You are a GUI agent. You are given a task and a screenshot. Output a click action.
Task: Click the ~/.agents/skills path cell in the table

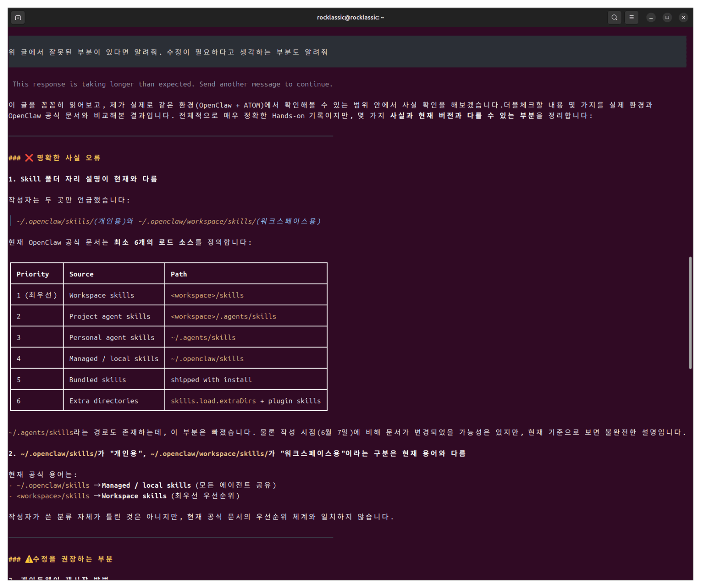click(x=246, y=337)
